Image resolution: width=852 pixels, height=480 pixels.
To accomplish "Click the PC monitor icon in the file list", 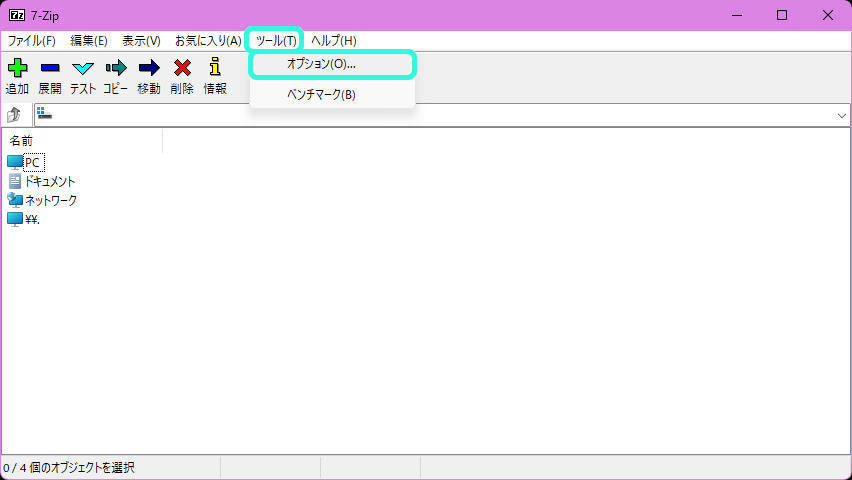I will [x=15, y=163].
